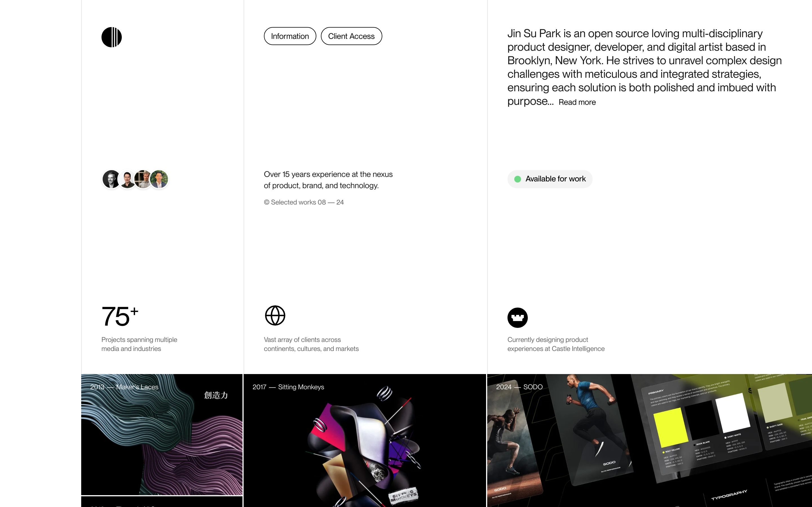
Task: Open the 2017 Sitting Monkeys project
Action: (365, 441)
